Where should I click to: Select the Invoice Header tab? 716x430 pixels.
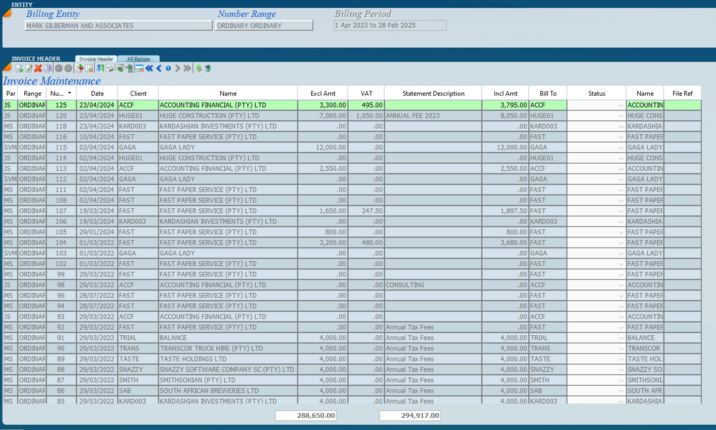coord(96,59)
